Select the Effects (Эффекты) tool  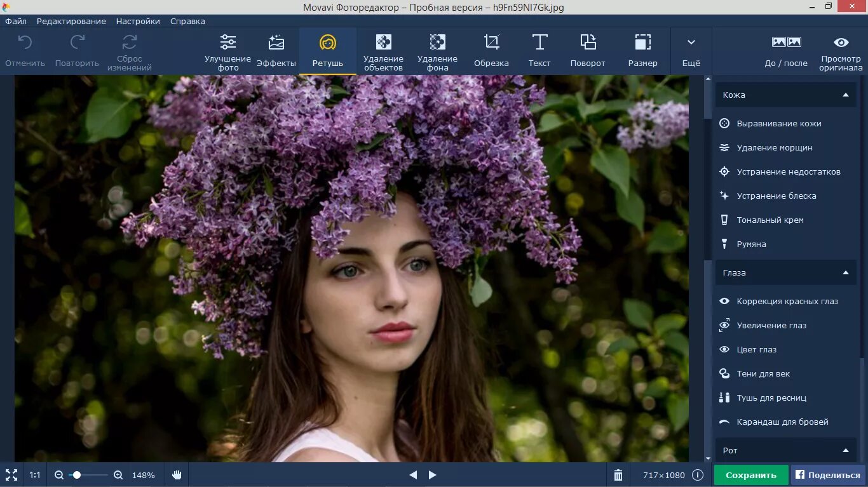[x=276, y=51]
